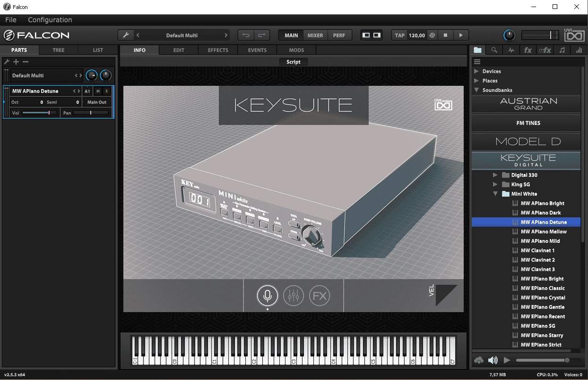Open the Austrian Grand soundbank
The image size is (588, 380).
(x=526, y=104)
